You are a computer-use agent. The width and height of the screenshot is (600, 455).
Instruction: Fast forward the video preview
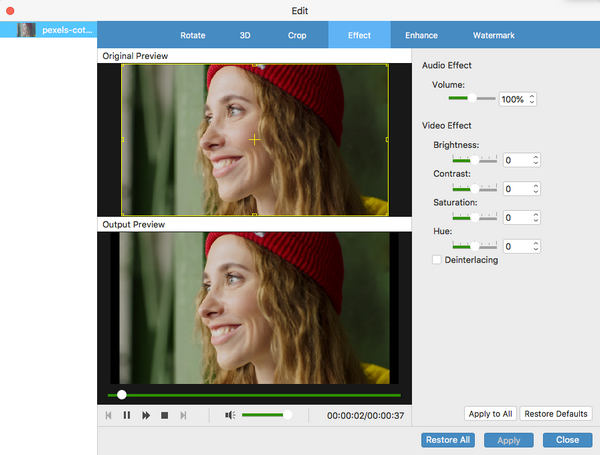(146, 415)
